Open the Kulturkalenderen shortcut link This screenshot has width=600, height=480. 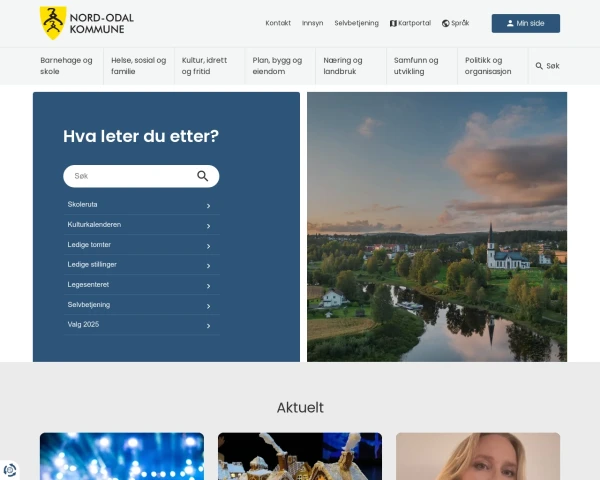click(x=142, y=225)
